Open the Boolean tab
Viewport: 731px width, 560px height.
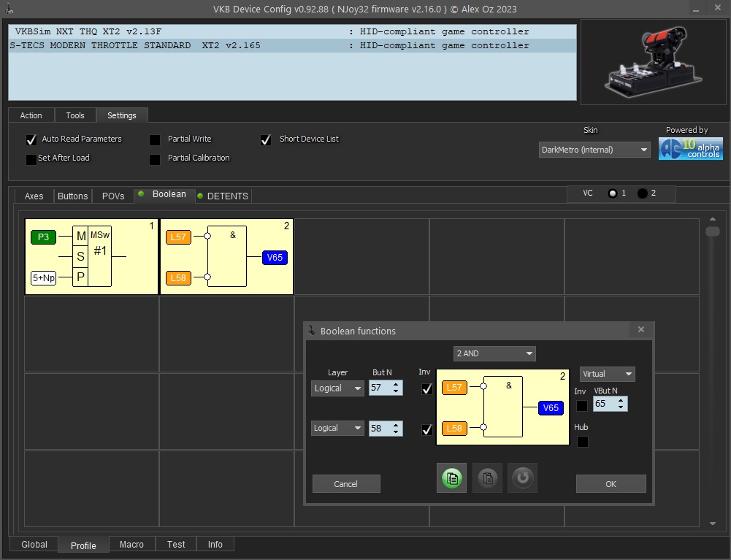164,194
